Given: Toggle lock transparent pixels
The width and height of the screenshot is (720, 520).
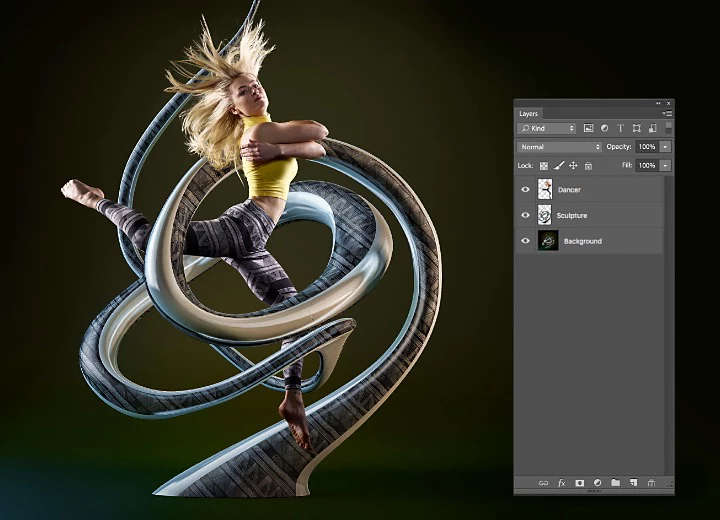Looking at the screenshot, I should tap(544, 165).
